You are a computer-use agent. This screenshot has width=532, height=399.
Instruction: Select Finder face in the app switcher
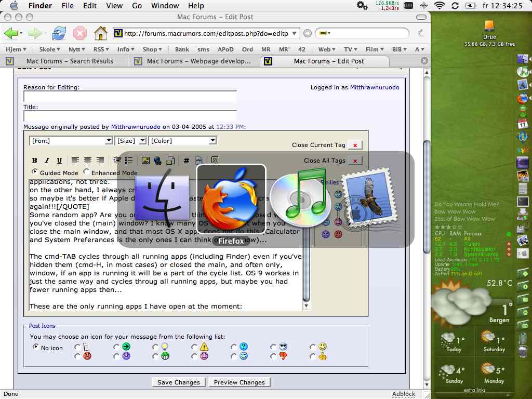tap(162, 199)
